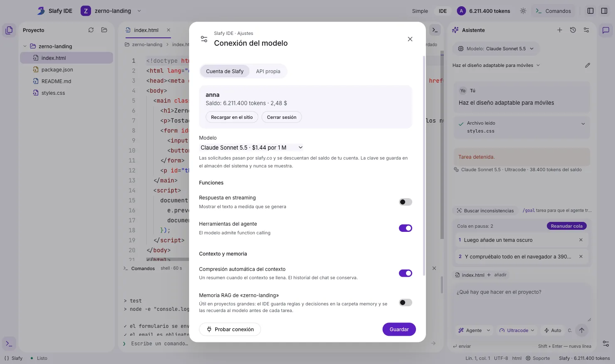Image resolution: width=615 pixels, height=364 pixels.
Task: Toggle right panel layout icon
Action: (x=604, y=11)
